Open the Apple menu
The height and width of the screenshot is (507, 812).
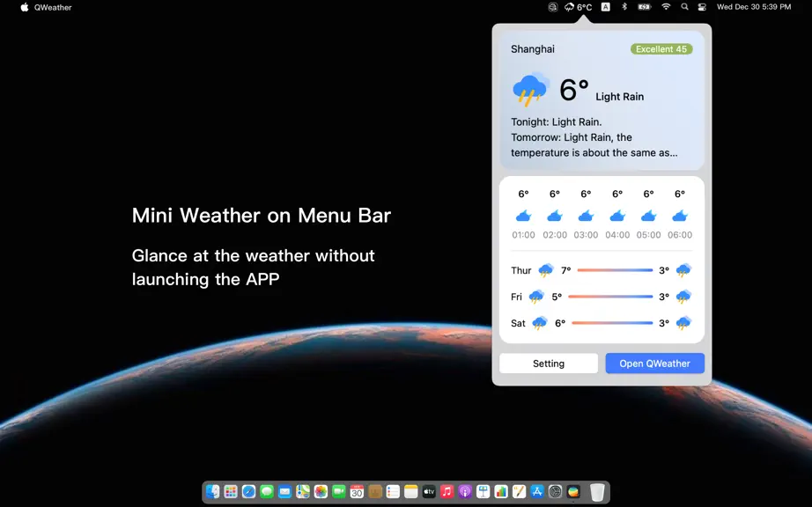[25, 7]
